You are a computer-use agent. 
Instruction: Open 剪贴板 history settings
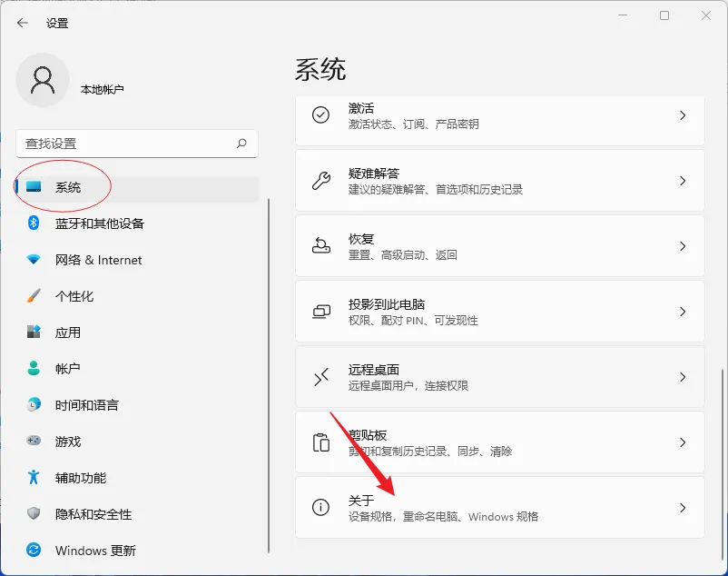[499, 442]
